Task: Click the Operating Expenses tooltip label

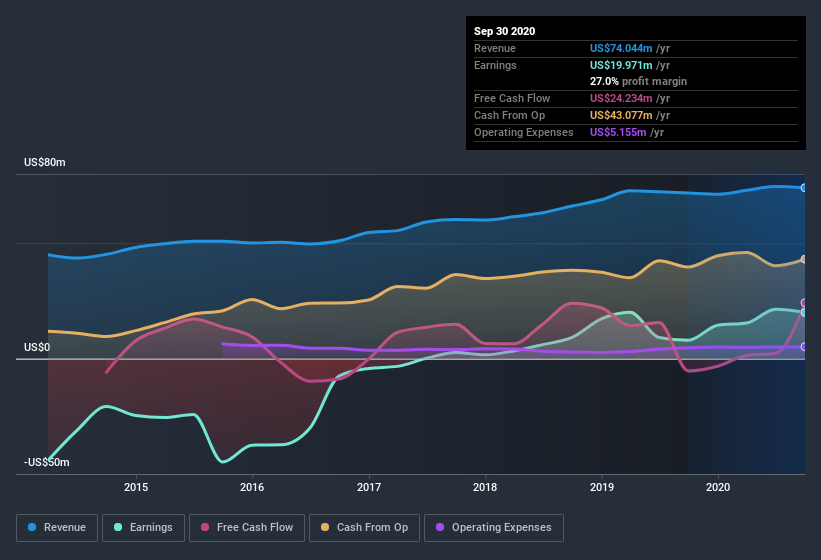Action: click(x=524, y=132)
